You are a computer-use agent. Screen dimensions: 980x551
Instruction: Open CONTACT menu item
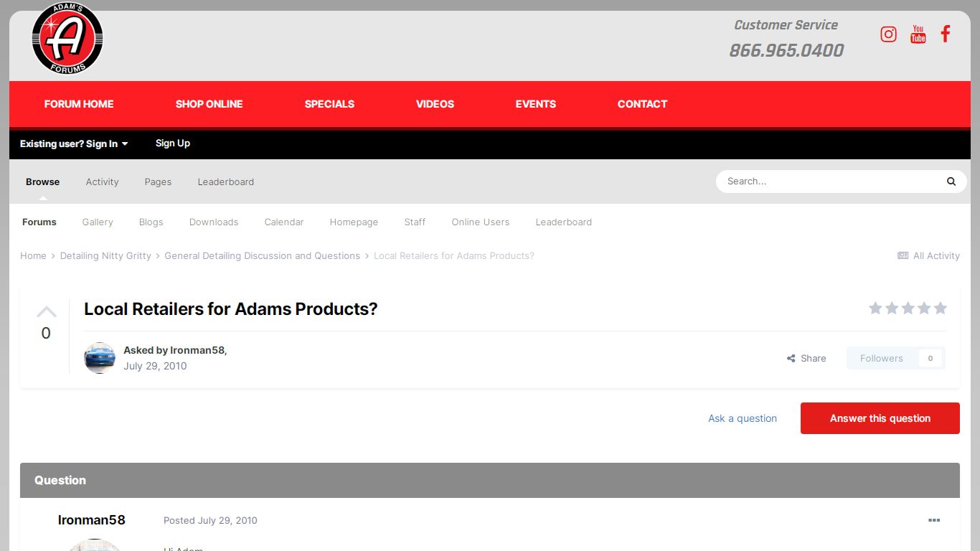click(642, 104)
